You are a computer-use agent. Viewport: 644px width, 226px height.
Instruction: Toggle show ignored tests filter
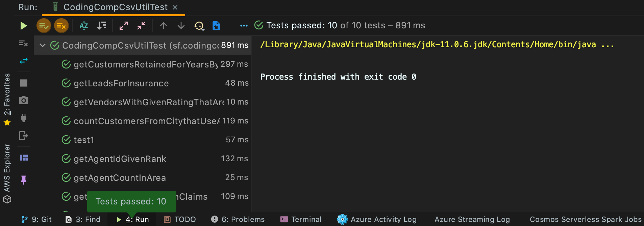(61, 26)
